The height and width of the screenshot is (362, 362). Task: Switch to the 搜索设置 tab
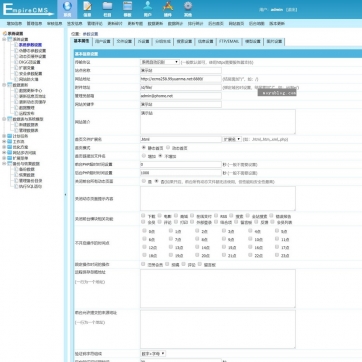tap(184, 42)
